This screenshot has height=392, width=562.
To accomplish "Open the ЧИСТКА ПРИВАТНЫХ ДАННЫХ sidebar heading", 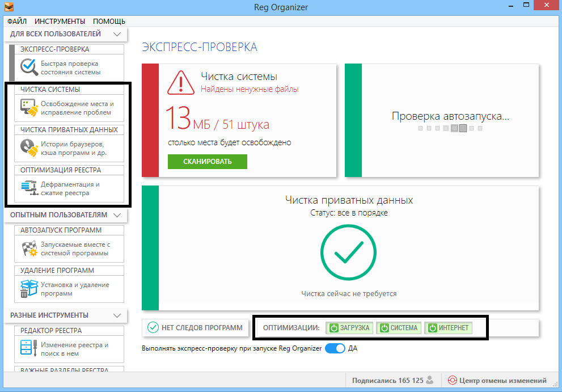I will point(69,130).
